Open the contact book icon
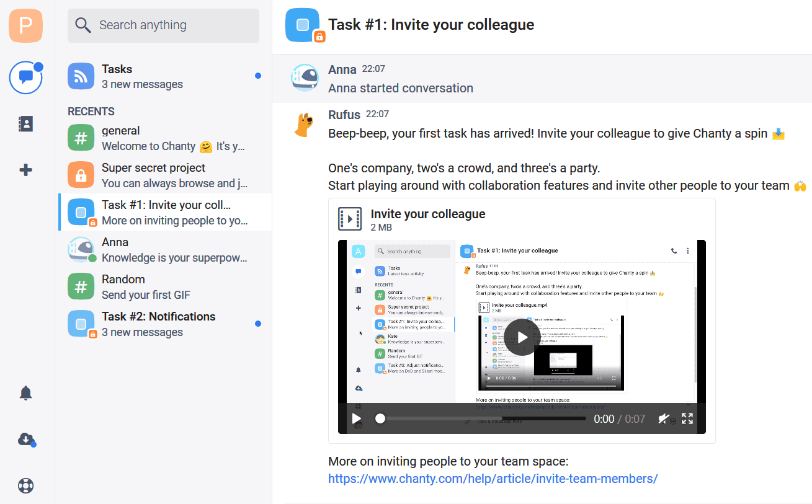Viewport: 812px width, 504px height. [x=25, y=124]
